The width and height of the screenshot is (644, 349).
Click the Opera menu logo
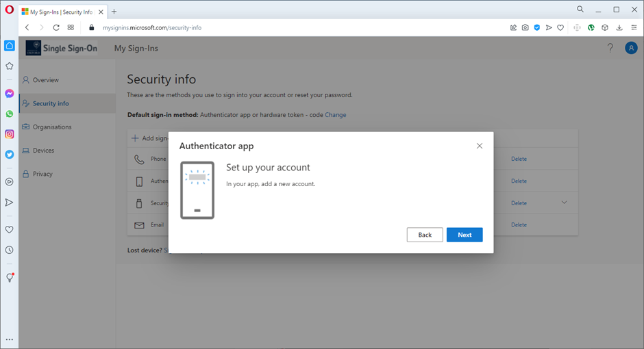point(9,10)
